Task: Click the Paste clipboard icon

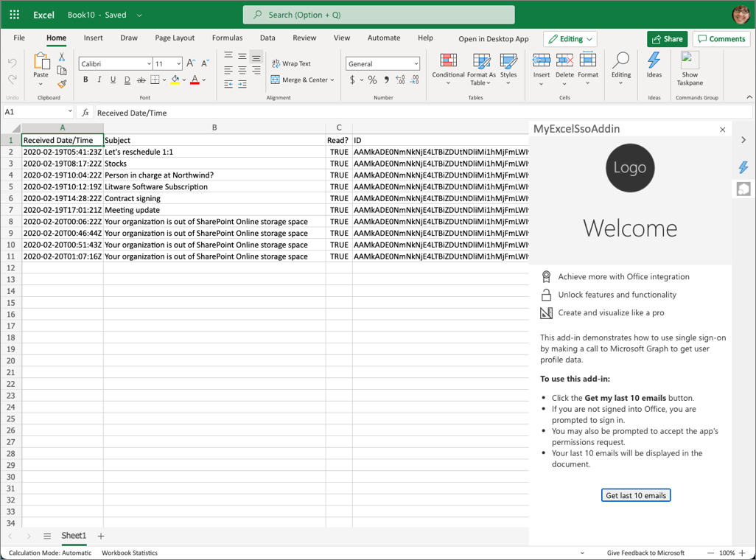Action: coord(41,62)
